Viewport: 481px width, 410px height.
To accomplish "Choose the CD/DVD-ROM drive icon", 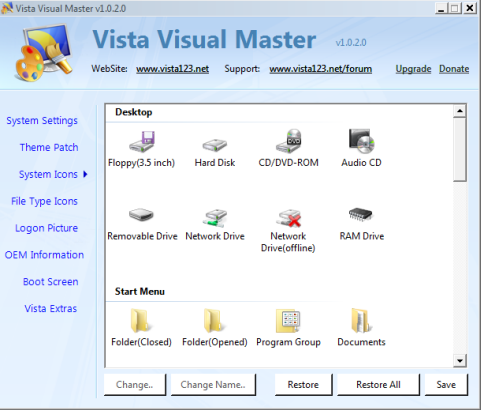I will pyautogui.click(x=289, y=141).
